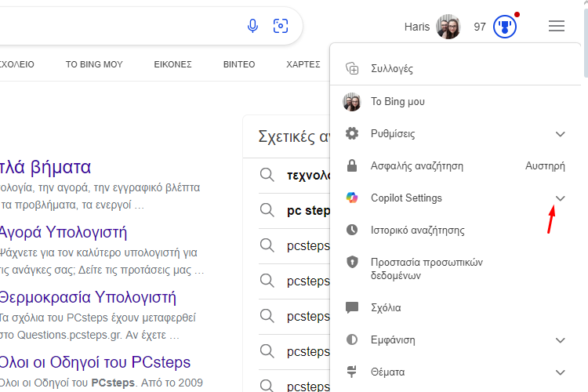Click the Ιστορικό αναζήτησης clock icon
This screenshot has height=392, width=588.
[x=352, y=230]
